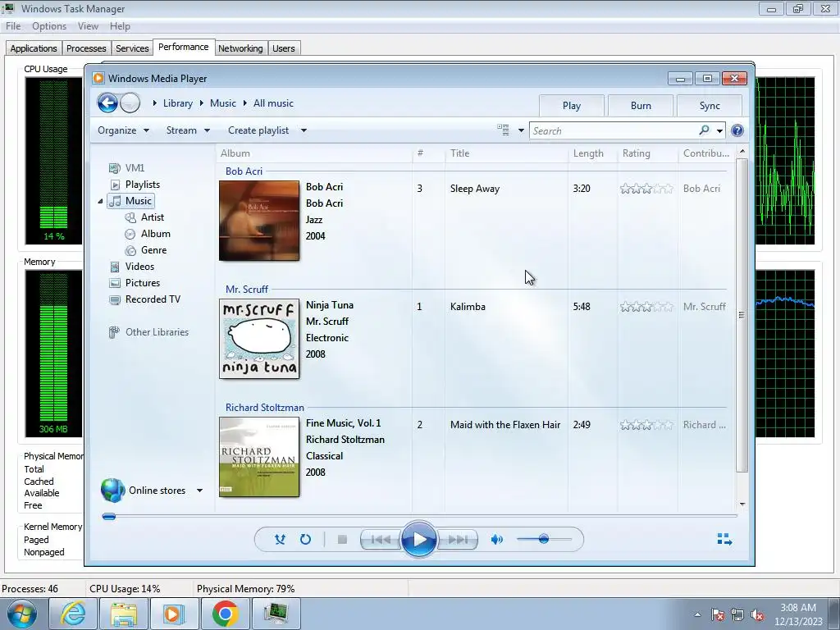
Task: Switch to Now Playing view
Action: 724,539
